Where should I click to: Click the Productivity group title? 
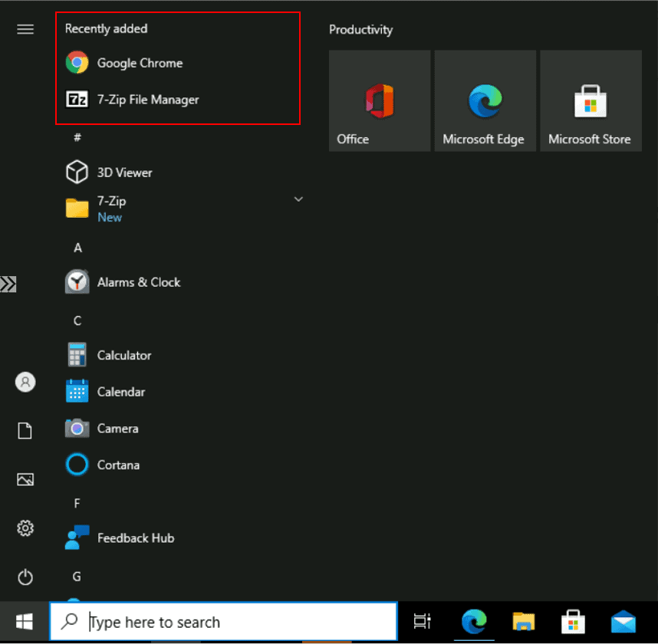pos(361,30)
